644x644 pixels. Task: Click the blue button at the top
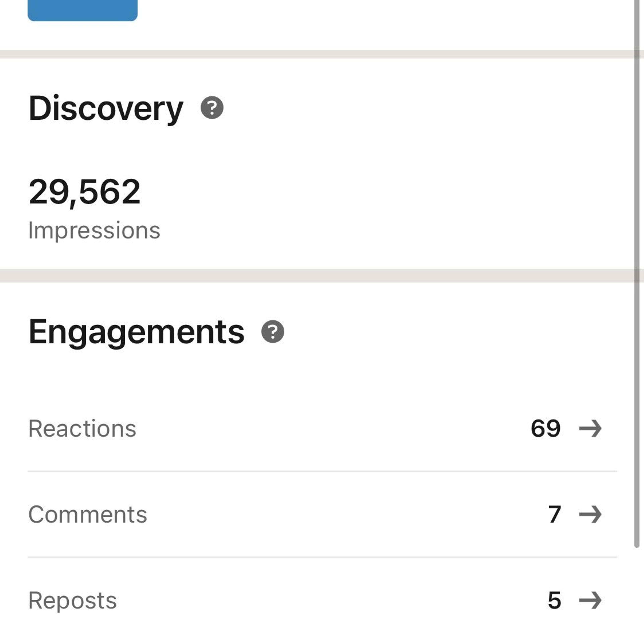[82, 10]
